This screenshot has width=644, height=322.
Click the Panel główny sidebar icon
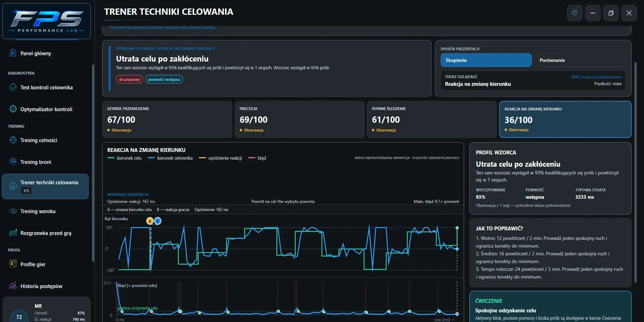tap(13, 53)
